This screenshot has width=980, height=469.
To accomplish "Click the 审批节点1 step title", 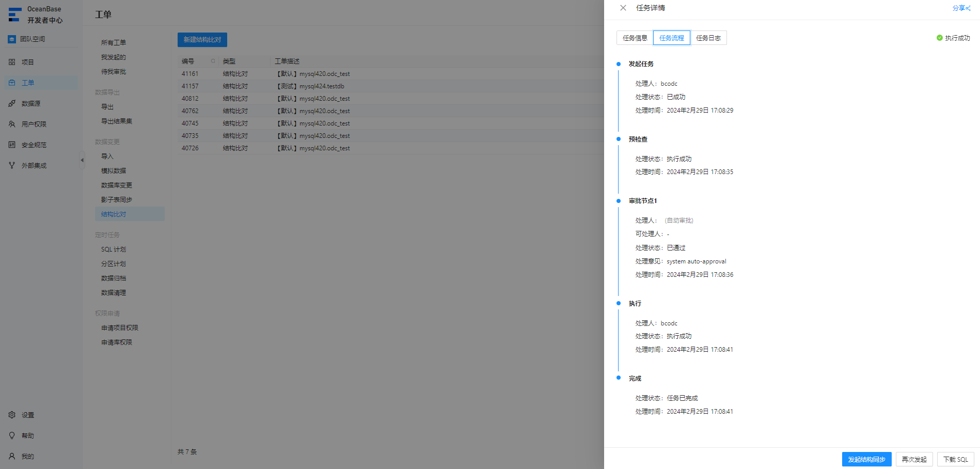I will (x=643, y=201).
